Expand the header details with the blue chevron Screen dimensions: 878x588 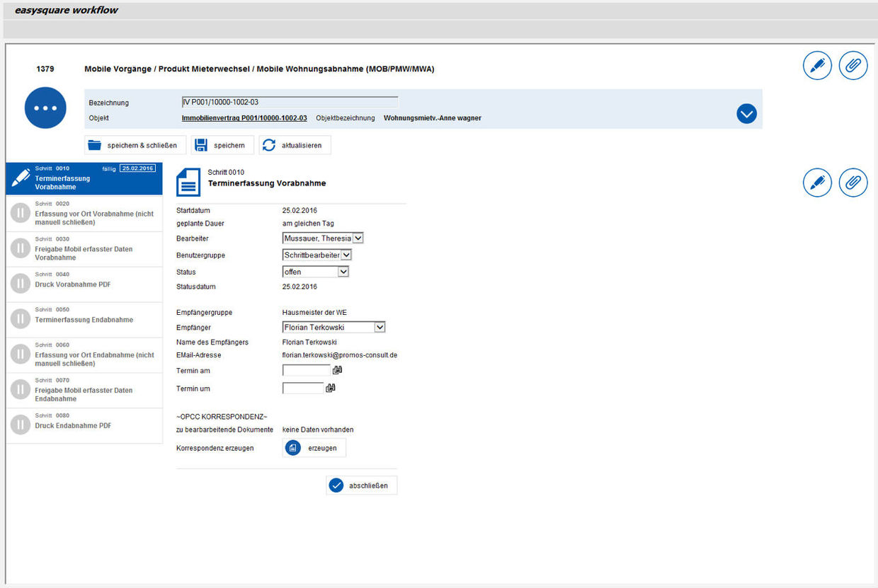click(746, 113)
